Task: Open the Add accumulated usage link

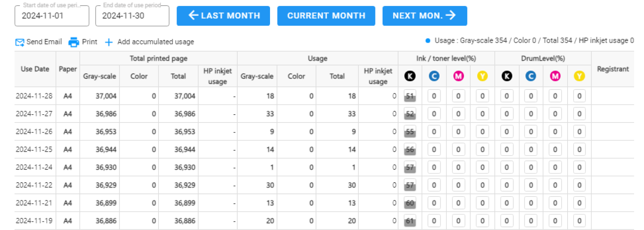Action: (x=155, y=42)
